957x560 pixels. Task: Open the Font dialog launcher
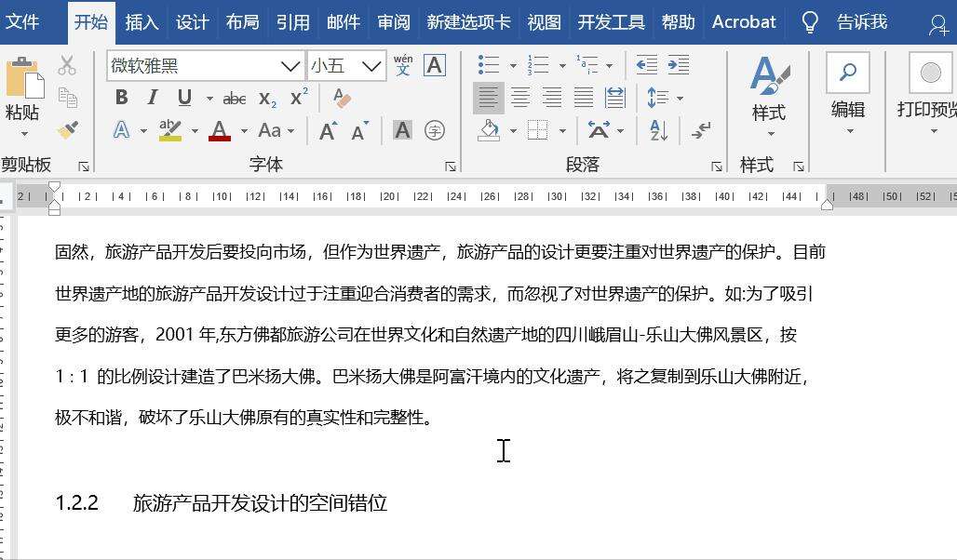tap(451, 166)
